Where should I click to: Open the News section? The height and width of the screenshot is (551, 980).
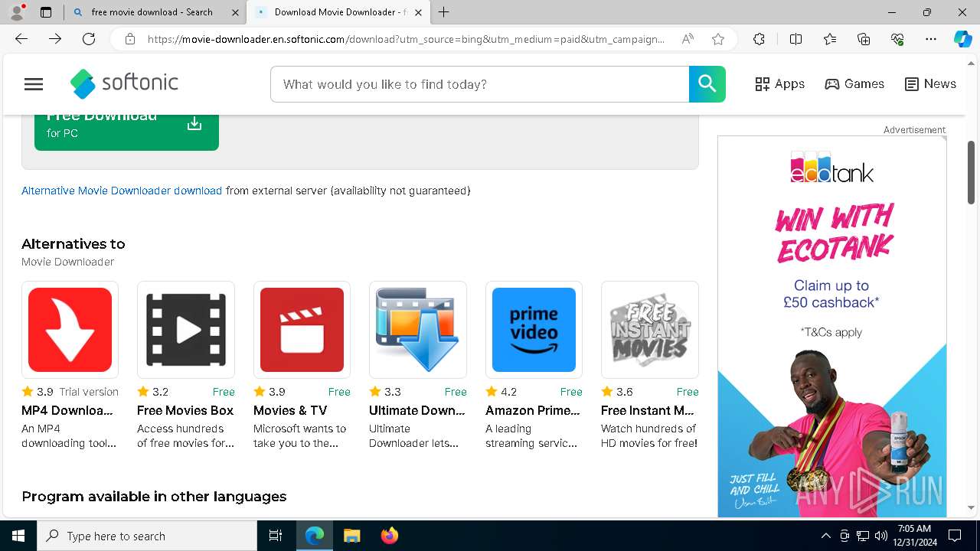pyautogui.click(x=930, y=84)
